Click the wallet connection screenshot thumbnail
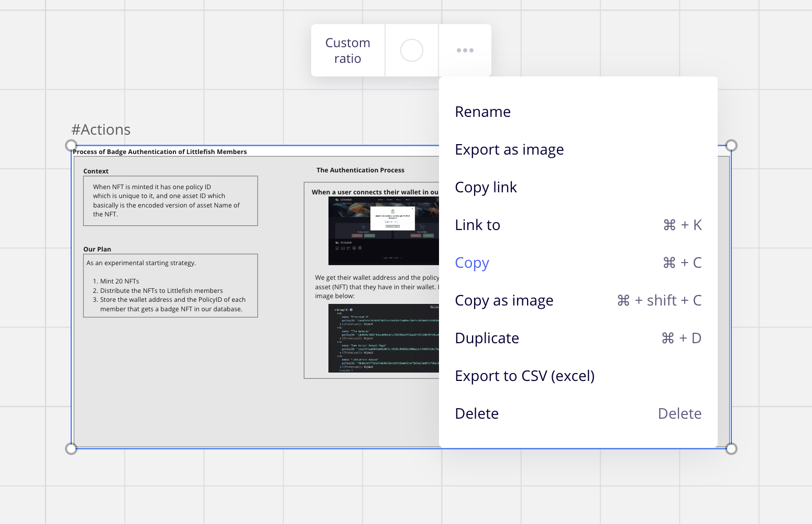Viewport: 812px width, 524px height. click(383, 231)
